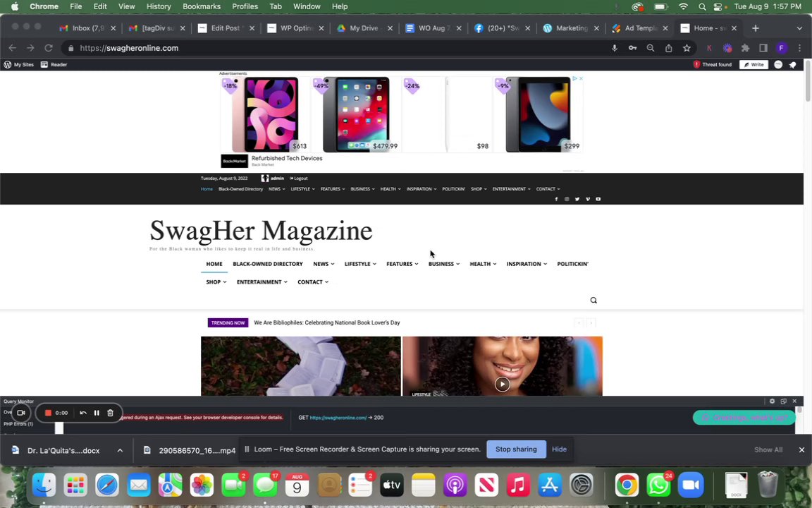The image size is (812, 508).
Task: Pop out Query Monitor panel icon
Action: point(784,401)
